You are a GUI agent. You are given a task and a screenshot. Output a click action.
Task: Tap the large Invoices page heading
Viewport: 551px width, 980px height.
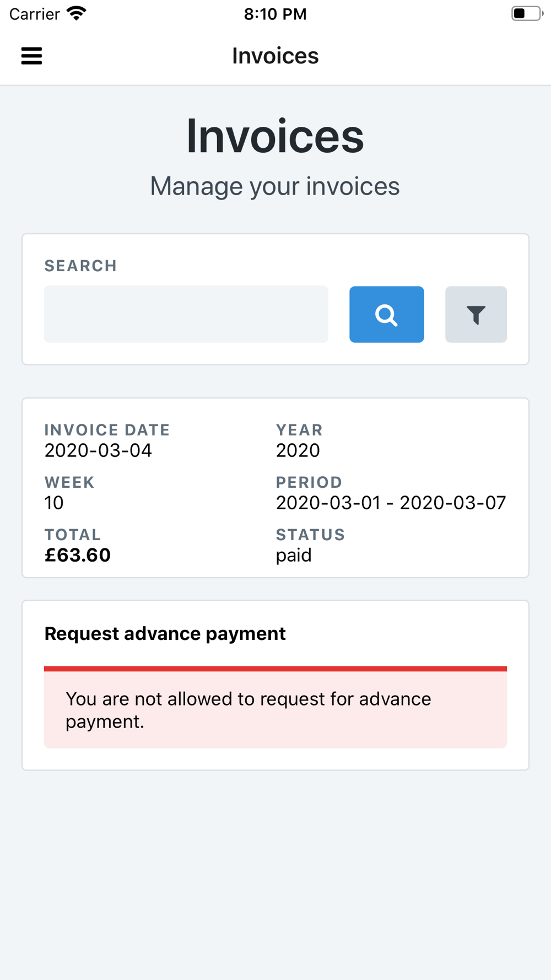[x=275, y=136]
